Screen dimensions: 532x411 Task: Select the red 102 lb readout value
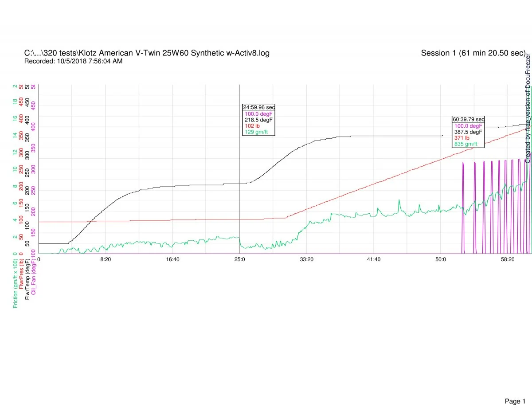[x=252, y=126]
